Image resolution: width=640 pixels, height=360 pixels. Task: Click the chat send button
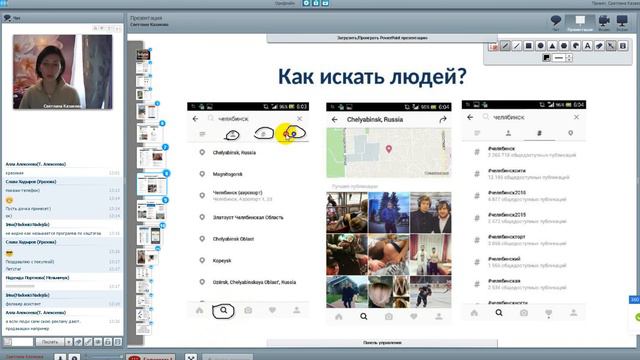pyautogui.click(x=50, y=342)
